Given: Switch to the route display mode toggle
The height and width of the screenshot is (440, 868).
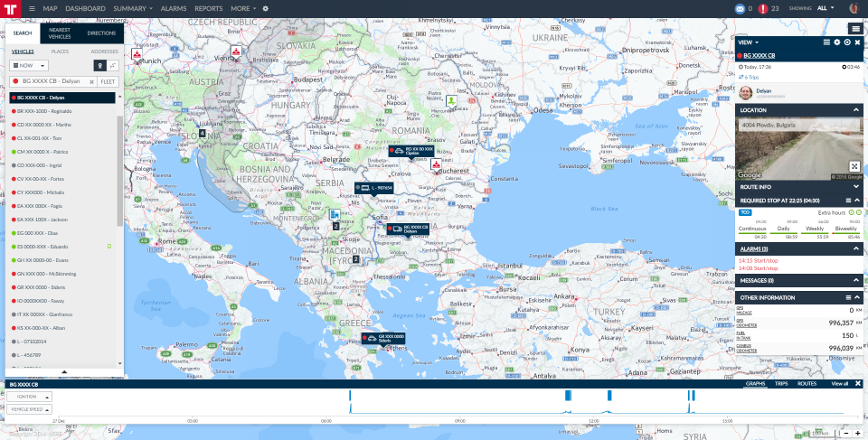Looking at the screenshot, I should tap(112, 66).
